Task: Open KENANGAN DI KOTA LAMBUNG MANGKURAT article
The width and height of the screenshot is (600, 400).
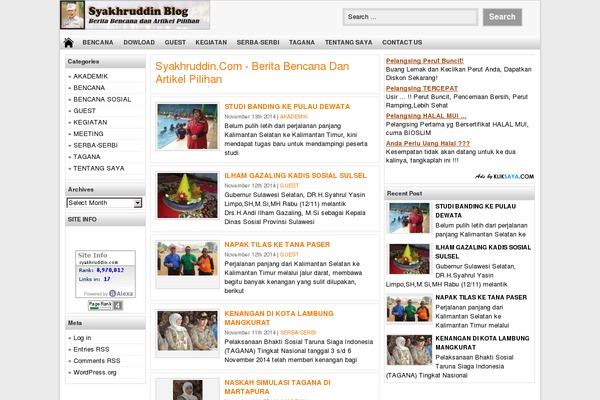Action: (x=279, y=318)
